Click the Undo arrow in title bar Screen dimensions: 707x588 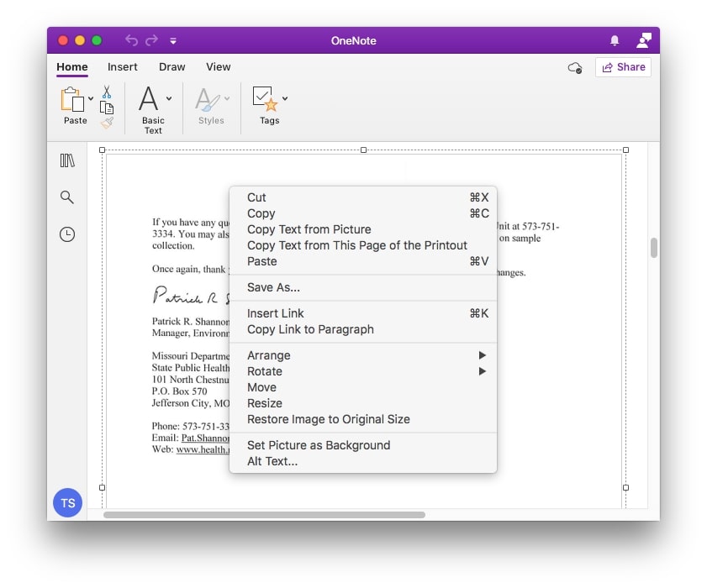coord(131,40)
